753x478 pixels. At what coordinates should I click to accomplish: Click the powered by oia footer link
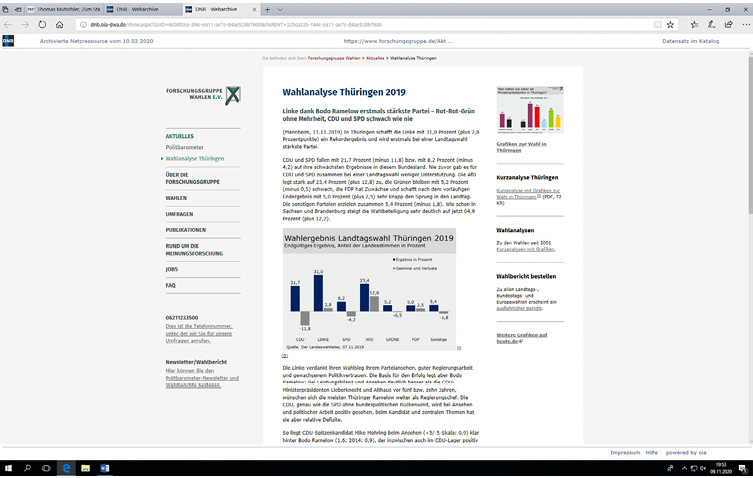pos(686,453)
